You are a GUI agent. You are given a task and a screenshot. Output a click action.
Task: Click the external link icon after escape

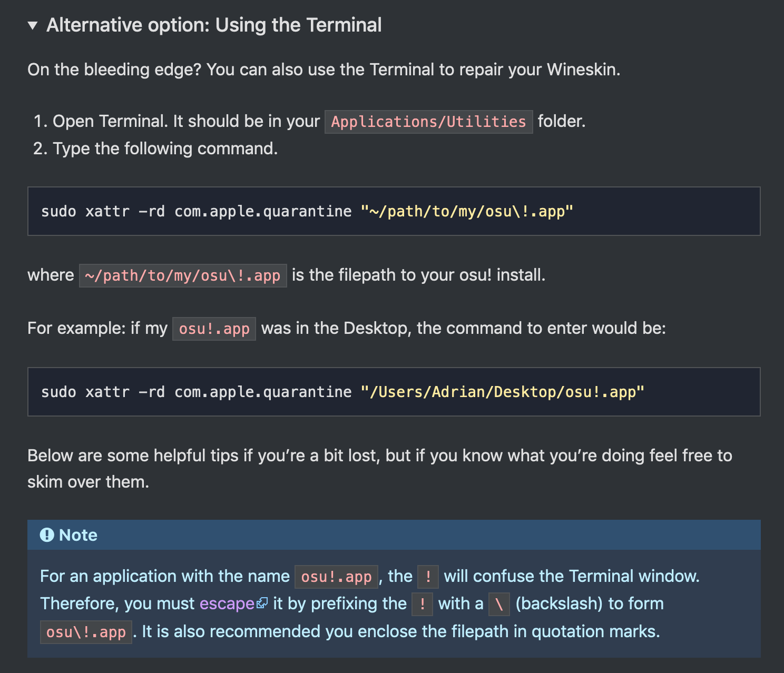tap(262, 603)
